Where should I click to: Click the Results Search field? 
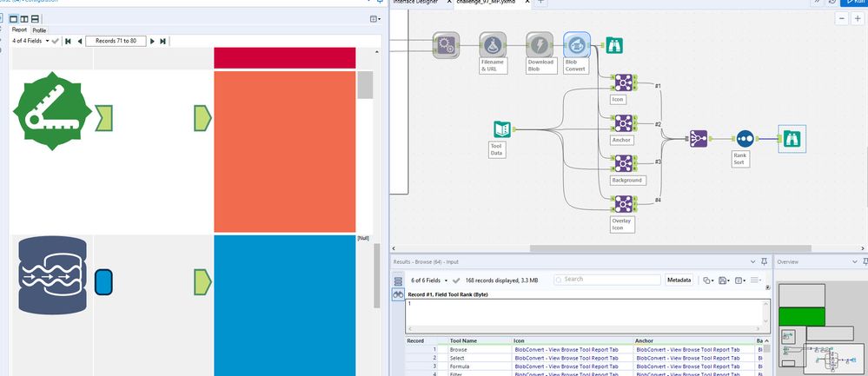click(607, 280)
